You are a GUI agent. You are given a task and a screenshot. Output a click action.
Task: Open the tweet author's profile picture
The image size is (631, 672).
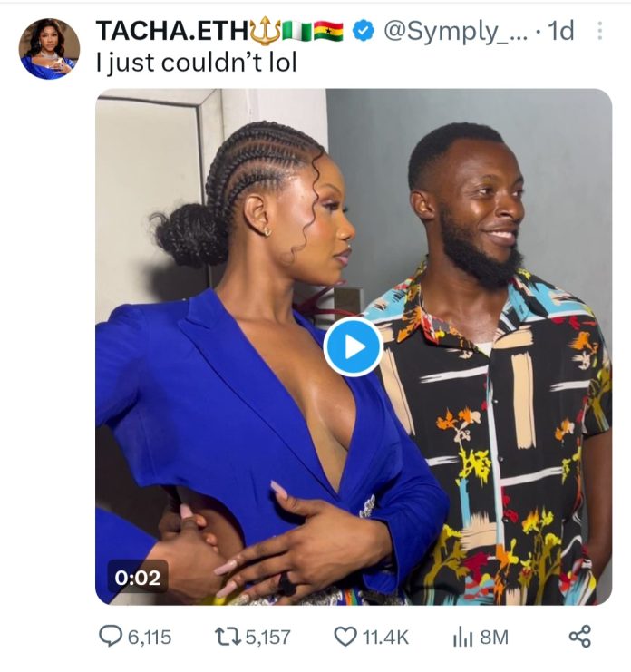click(x=49, y=48)
